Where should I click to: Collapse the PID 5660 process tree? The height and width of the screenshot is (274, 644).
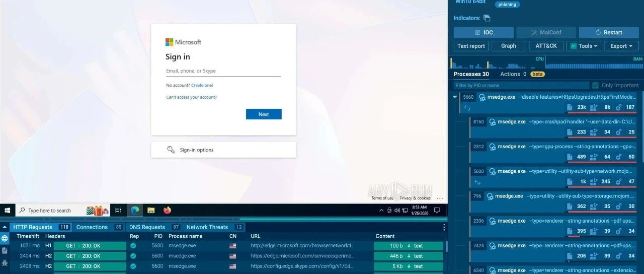[455, 97]
